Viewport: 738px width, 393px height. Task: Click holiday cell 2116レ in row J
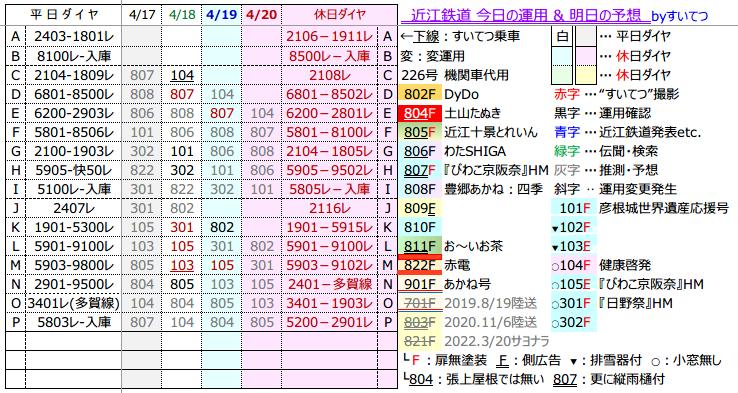pos(329,208)
